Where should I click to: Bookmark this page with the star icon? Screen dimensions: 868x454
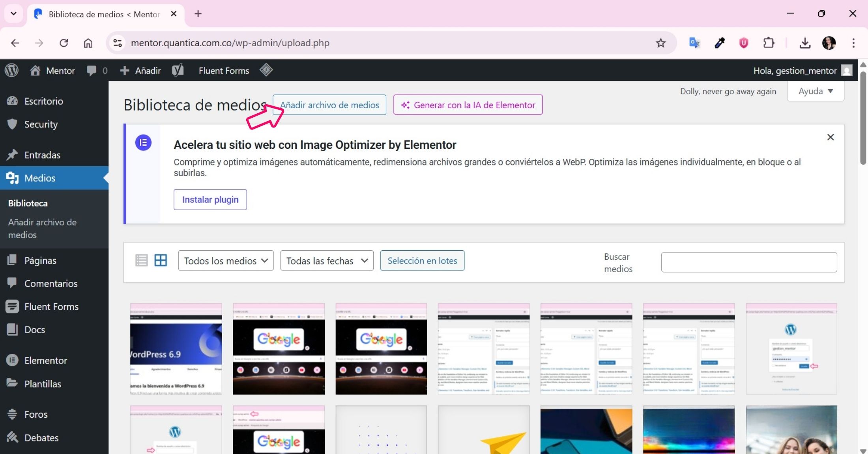pyautogui.click(x=660, y=43)
